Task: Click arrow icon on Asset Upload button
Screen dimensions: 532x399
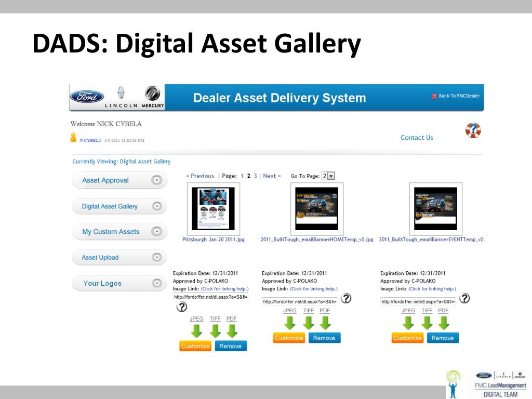Action: click(157, 258)
